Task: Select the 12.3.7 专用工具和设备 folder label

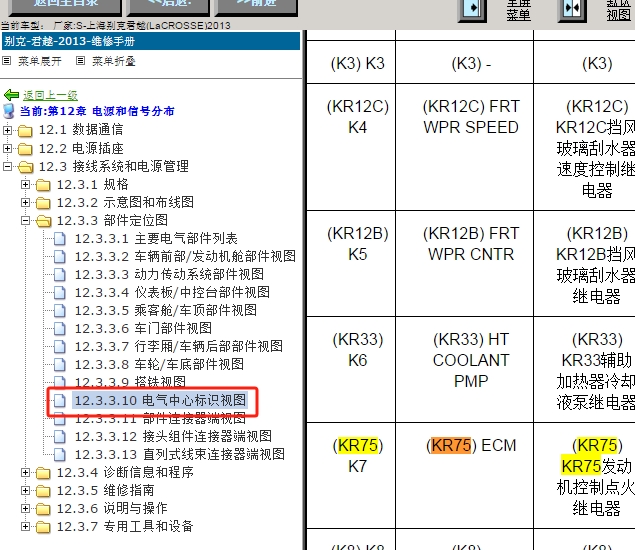Action: point(125,527)
